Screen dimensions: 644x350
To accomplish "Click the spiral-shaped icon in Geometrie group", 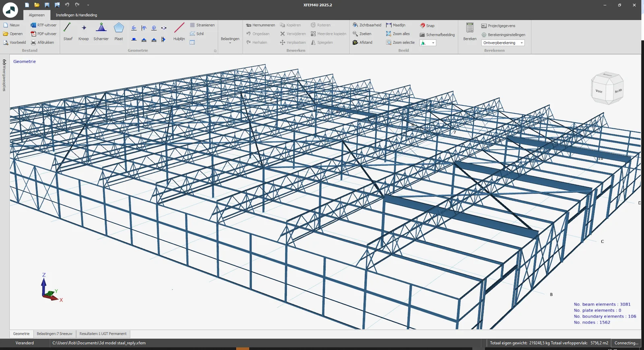I will (154, 28).
